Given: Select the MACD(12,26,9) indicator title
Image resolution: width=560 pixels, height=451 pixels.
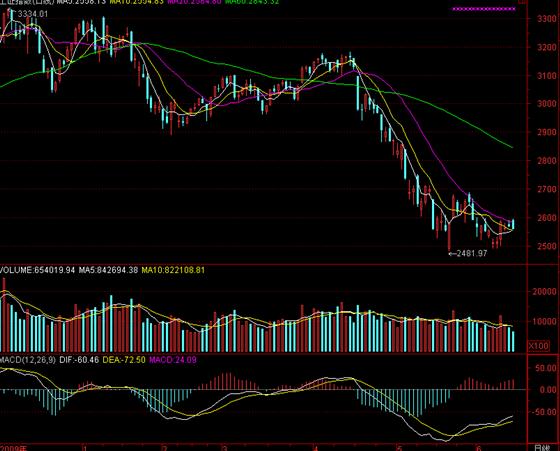Looking at the screenshot, I should 28,360.
